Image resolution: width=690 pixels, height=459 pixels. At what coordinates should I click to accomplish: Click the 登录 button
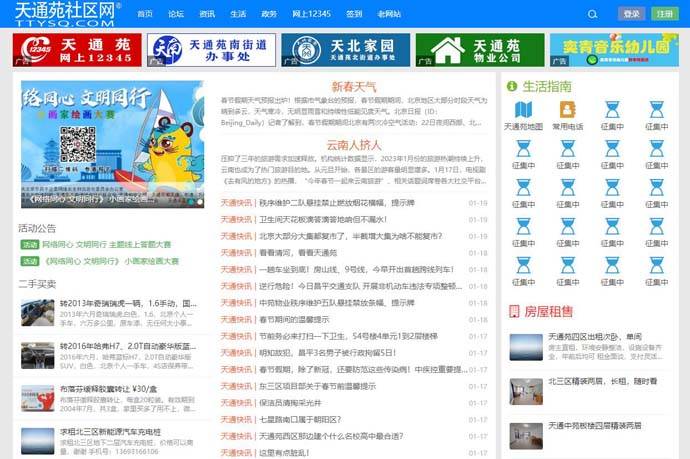tap(631, 14)
